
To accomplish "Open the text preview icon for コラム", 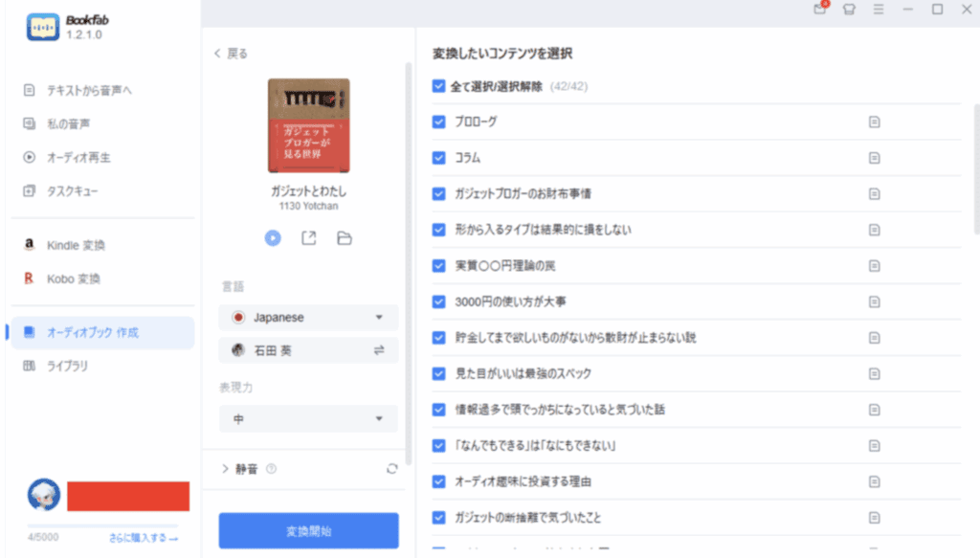I will point(874,158).
